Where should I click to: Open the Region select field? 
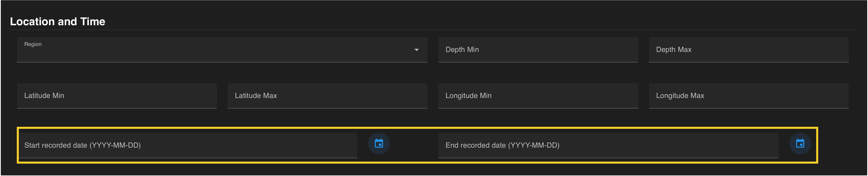coord(216,51)
